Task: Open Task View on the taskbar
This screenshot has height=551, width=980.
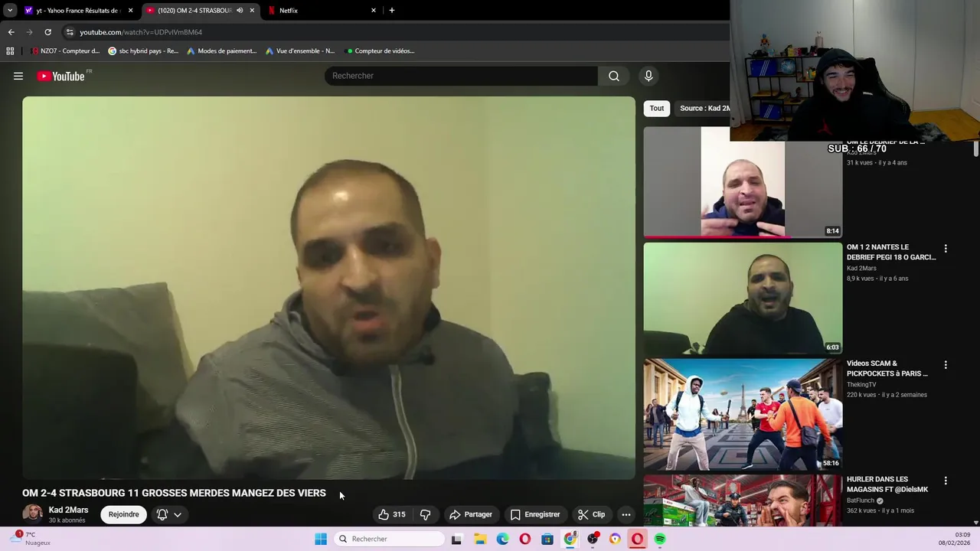Action: coord(456,539)
